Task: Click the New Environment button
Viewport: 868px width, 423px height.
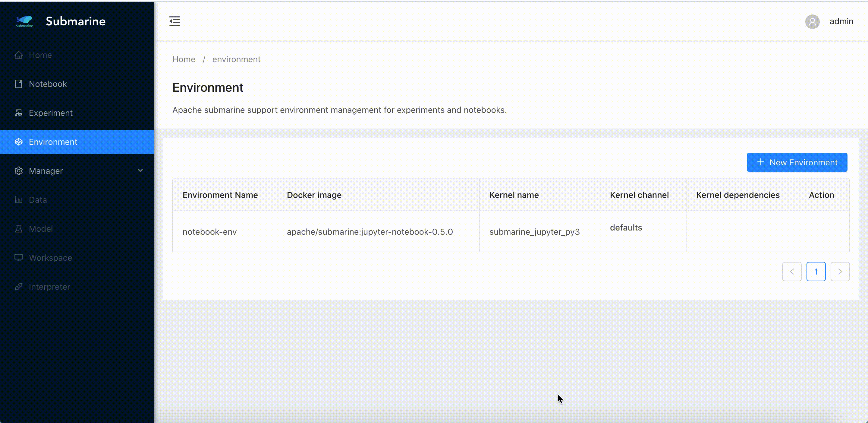Action: click(x=797, y=163)
